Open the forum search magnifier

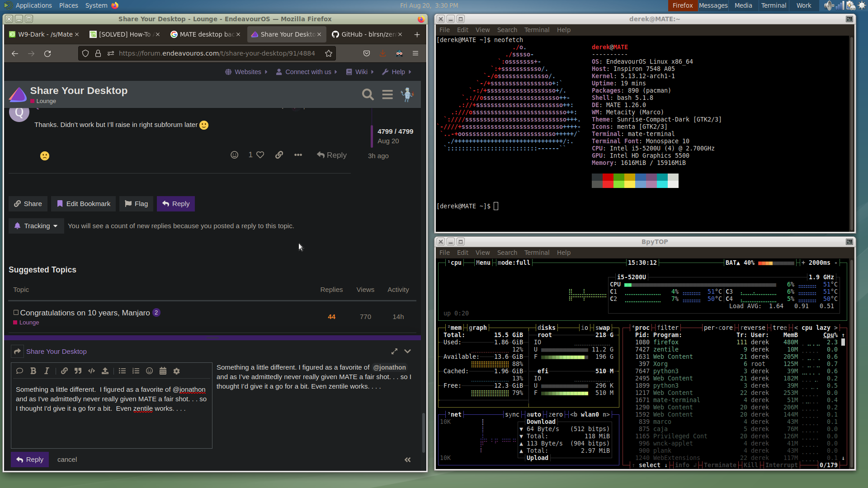click(368, 94)
